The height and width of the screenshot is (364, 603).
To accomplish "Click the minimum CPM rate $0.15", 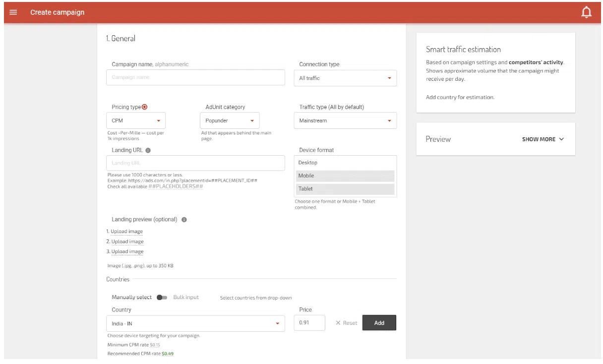I will tap(155, 345).
